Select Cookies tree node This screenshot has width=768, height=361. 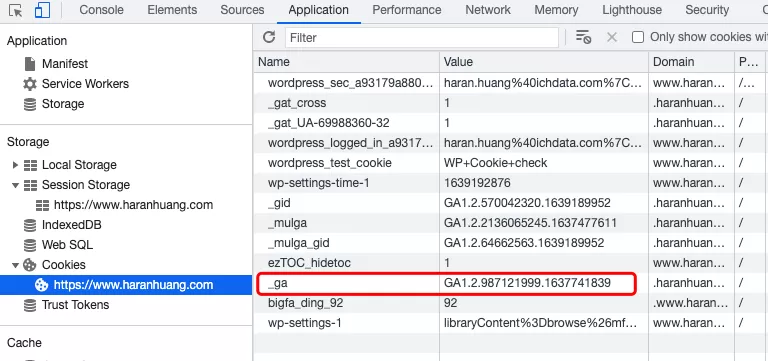64,265
